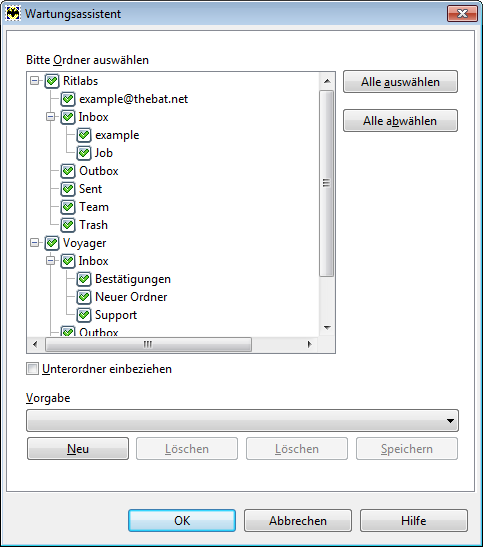This screenshot has width=483, height=547.
Task: Uncheck the Bestätigungen folder checkbox
Action: pyautogui.click(x=84, y=279)
